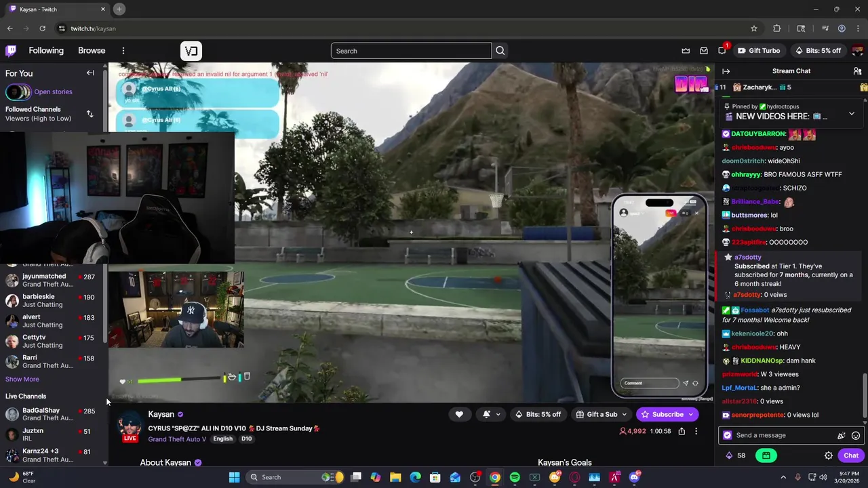Bookmark this page with star icon

753,28
